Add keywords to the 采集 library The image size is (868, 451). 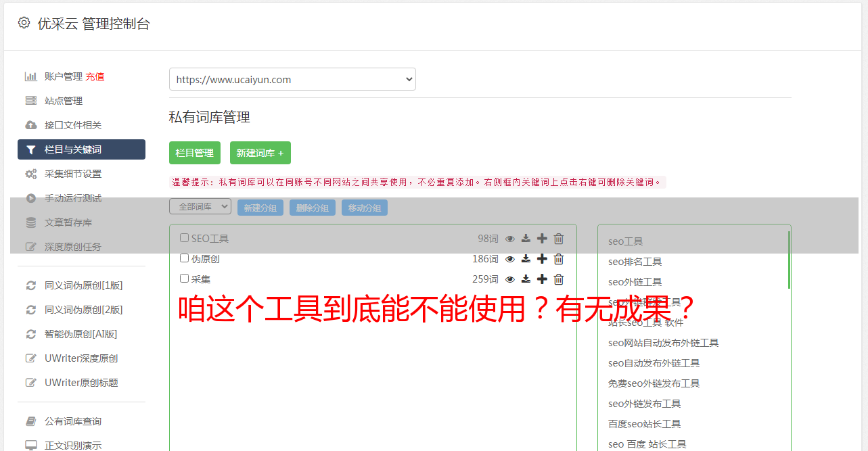542,279
